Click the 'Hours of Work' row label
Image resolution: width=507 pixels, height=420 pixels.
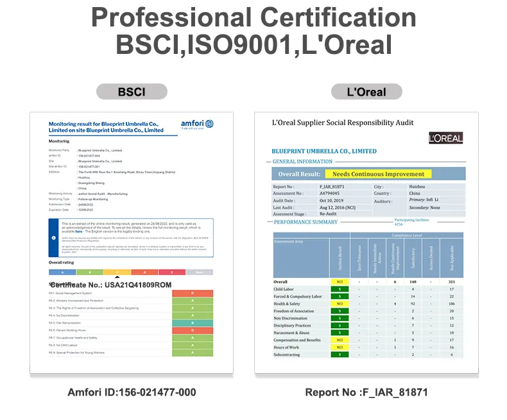coord(286,347)
